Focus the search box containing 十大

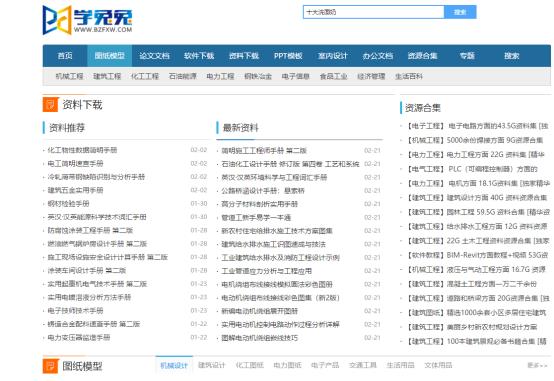[x=373, y=12]
